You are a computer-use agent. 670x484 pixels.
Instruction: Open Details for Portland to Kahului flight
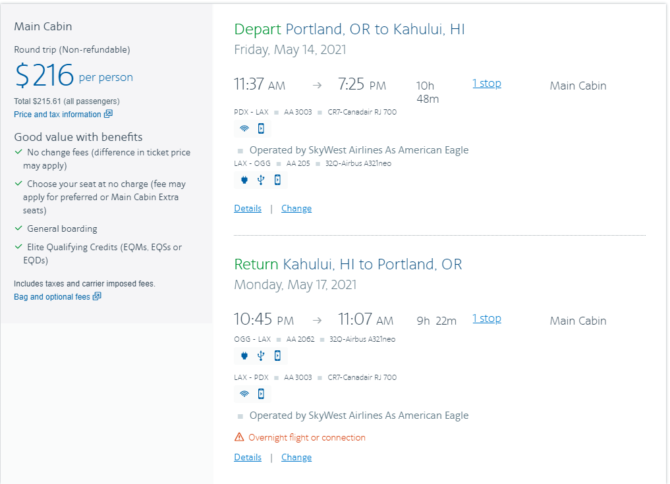247,208
